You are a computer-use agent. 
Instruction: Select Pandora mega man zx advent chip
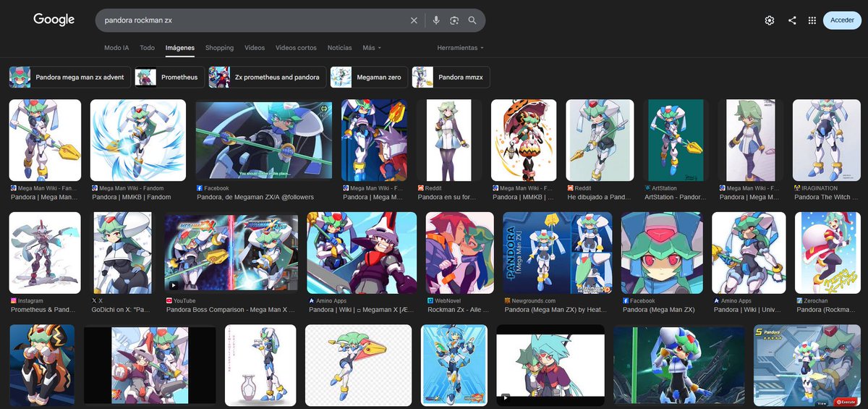tap(70, 77)
